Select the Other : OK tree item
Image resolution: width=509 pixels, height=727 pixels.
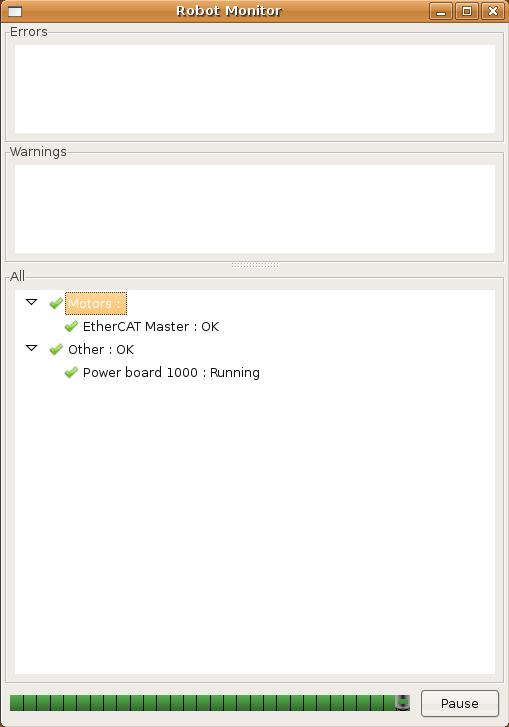coord(101,349)
